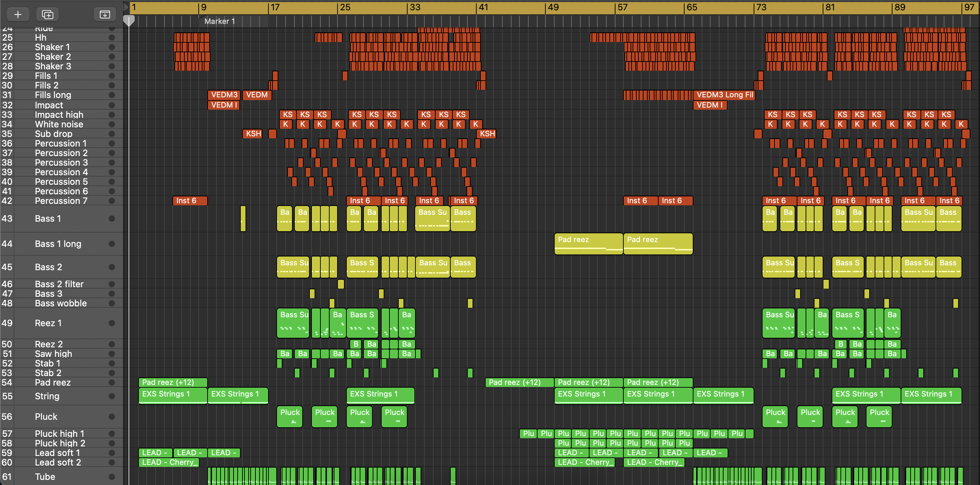Click the add new track plus button
This screenshot has height=485, width=980.
pyautogui.click(x=17, y=14)
